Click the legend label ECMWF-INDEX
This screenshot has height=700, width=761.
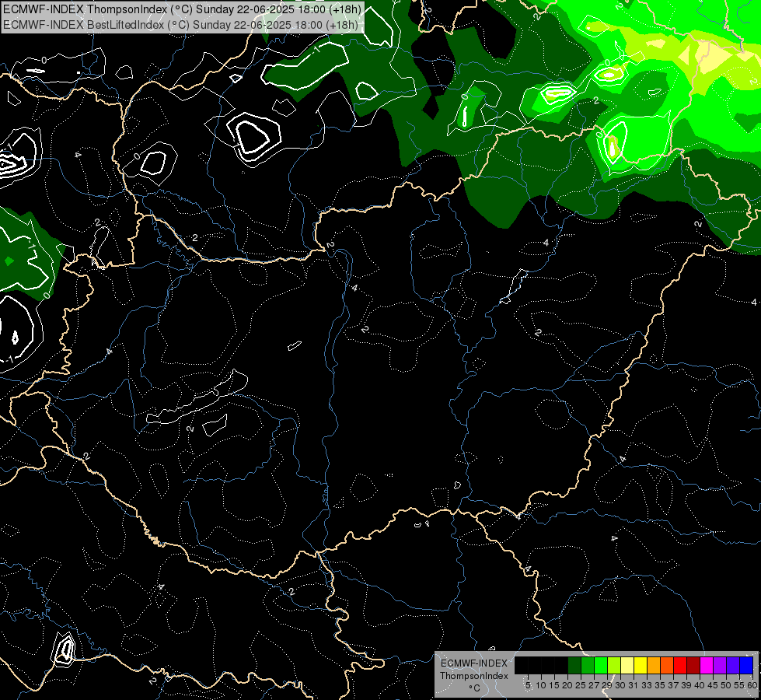(474, 663)
